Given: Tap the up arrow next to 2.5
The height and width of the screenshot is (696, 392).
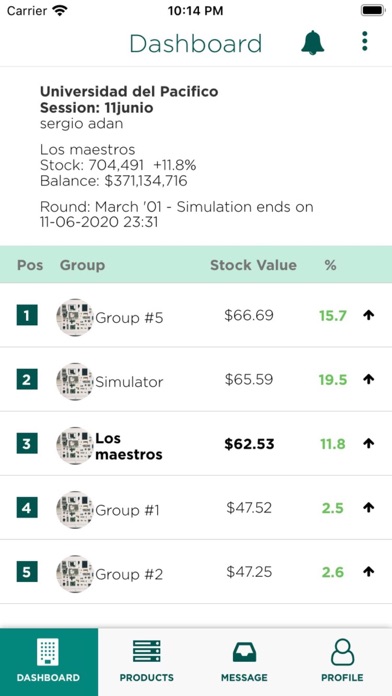Looking at the screenshot, I should (368, 507).
